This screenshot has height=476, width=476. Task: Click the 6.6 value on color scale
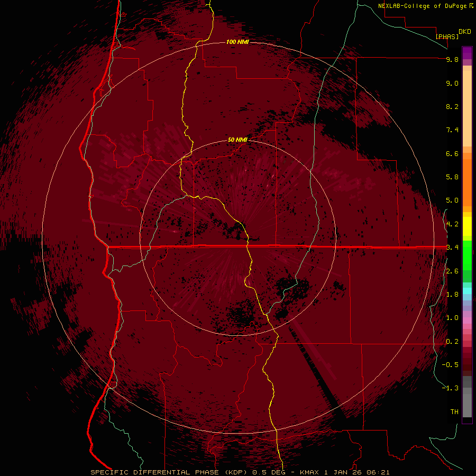pyautogui.click(x=452, y=153)
